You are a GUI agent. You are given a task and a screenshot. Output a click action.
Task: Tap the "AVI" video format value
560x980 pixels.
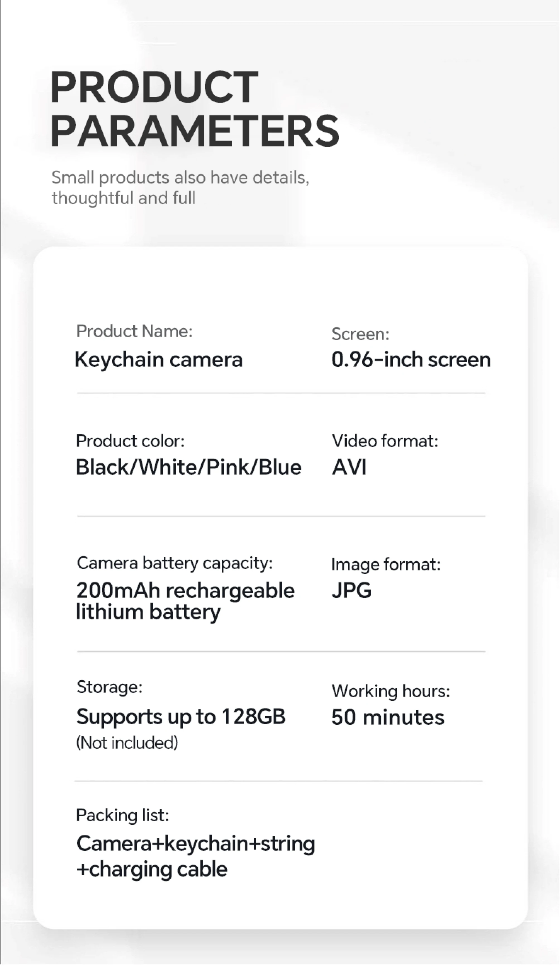[349, 467]
